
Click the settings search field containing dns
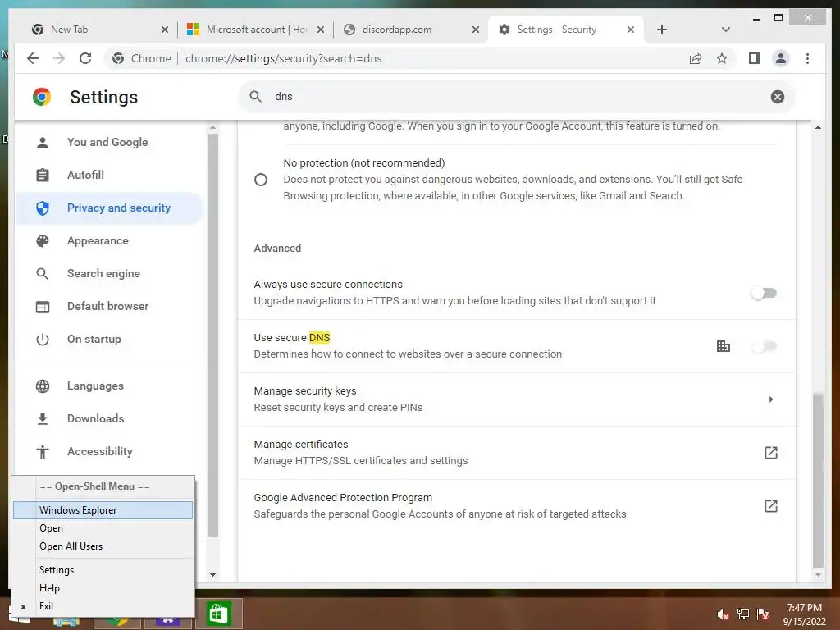[517, 97]
